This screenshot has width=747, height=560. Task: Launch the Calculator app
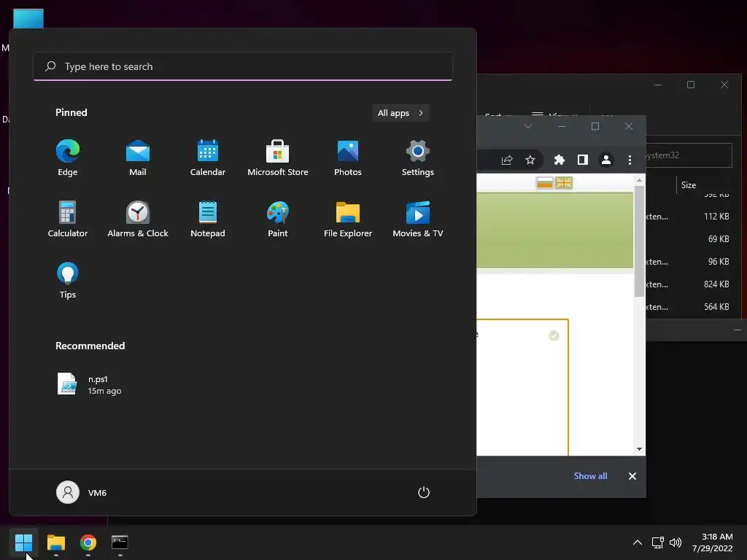tap(68, 219)
